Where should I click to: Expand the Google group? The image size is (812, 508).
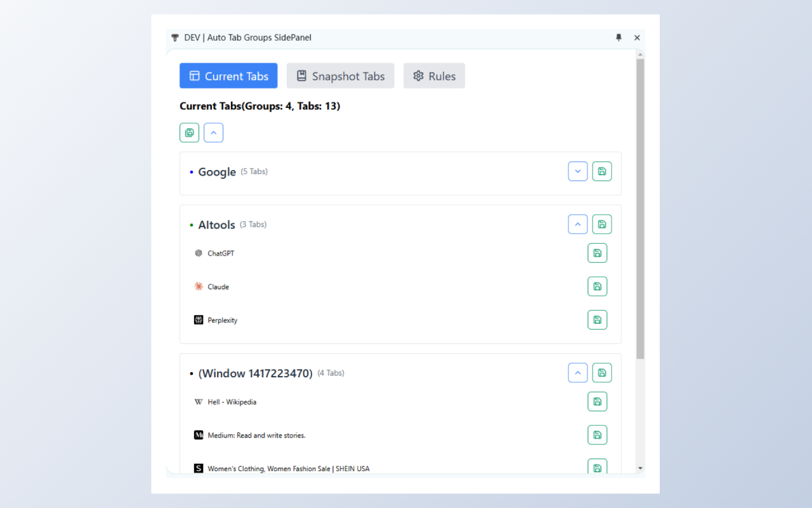tap(577, 171)
